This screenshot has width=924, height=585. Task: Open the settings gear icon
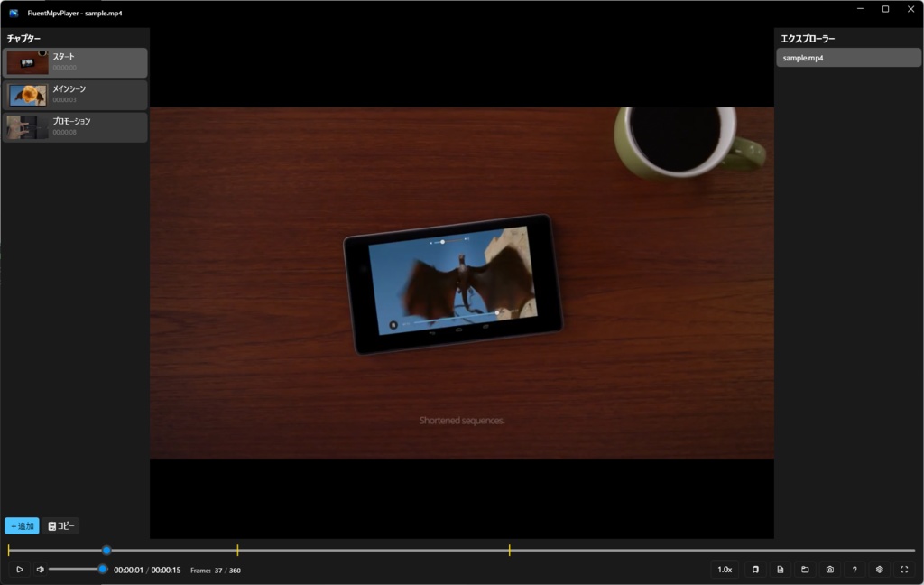click(x=878, y=570)
